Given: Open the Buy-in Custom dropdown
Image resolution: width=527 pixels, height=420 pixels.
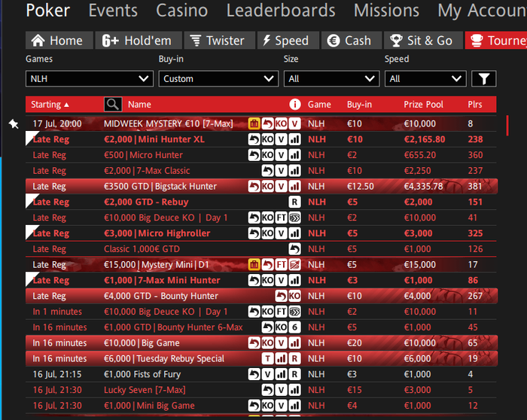Looking at the screenshot, I should pos(218,79).
